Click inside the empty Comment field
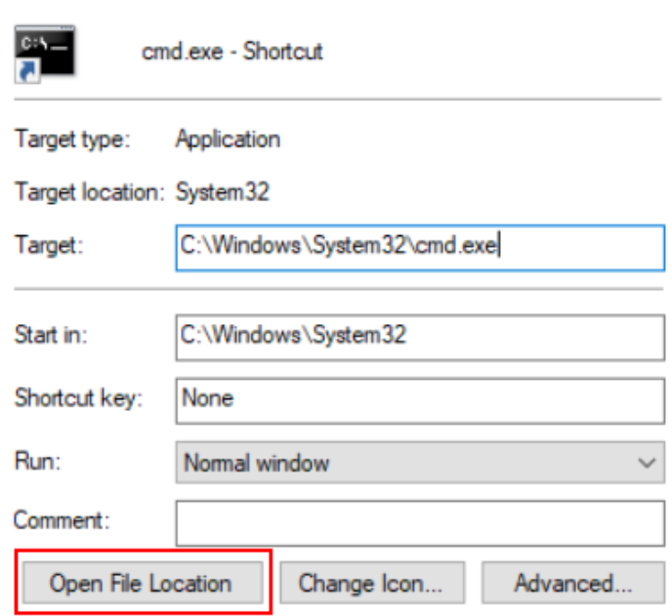The height and width of the screenshot is (616, 672). pyautogui.click(x=419, y=523)
